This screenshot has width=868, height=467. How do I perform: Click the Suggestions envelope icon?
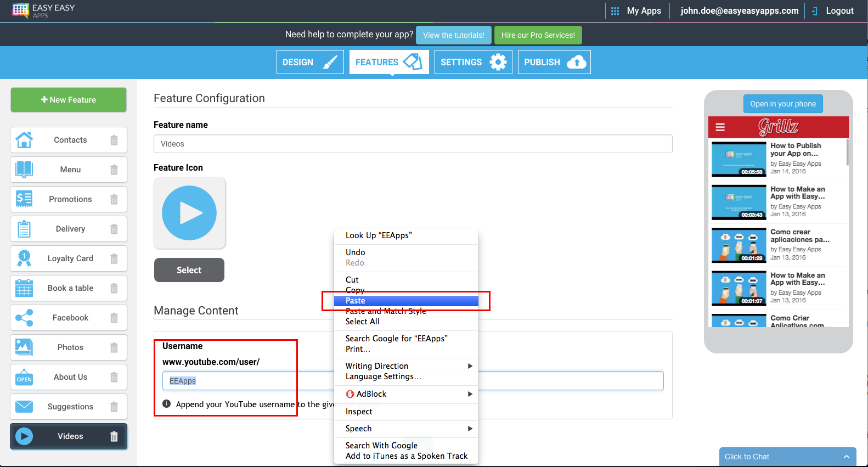coord(24,407)
